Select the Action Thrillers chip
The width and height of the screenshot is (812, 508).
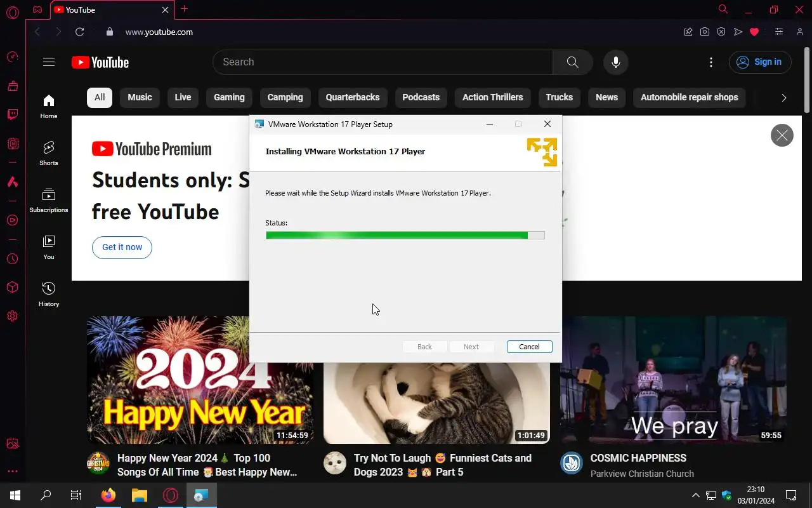[x=492, y=97]
